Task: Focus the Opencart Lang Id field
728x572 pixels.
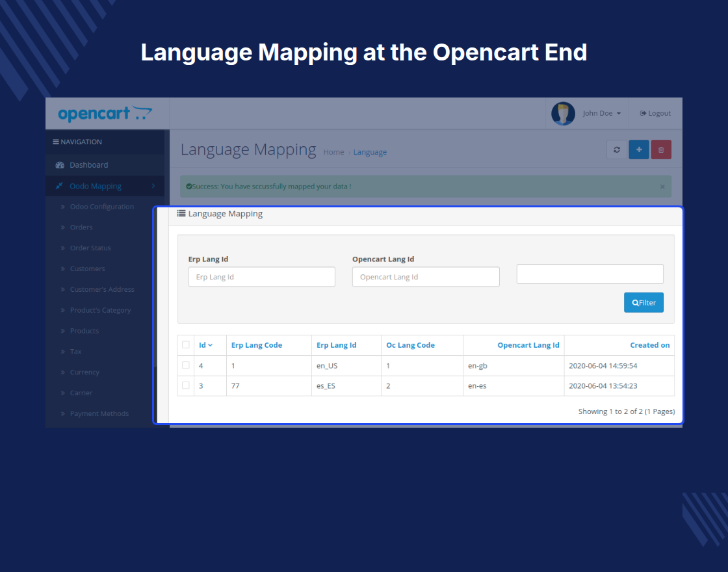Action: pos(426,277)
